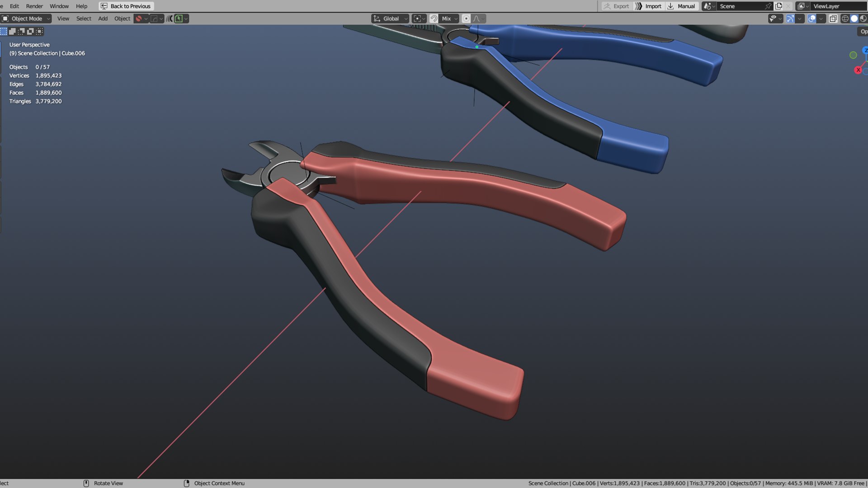Click the Add new scene icon

tap(778, 6)
